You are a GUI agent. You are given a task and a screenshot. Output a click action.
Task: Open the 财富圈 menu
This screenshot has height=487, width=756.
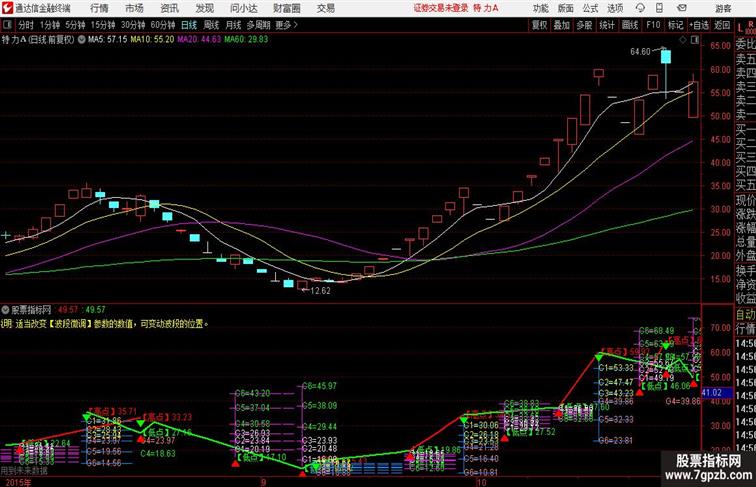tap(286, 8)
